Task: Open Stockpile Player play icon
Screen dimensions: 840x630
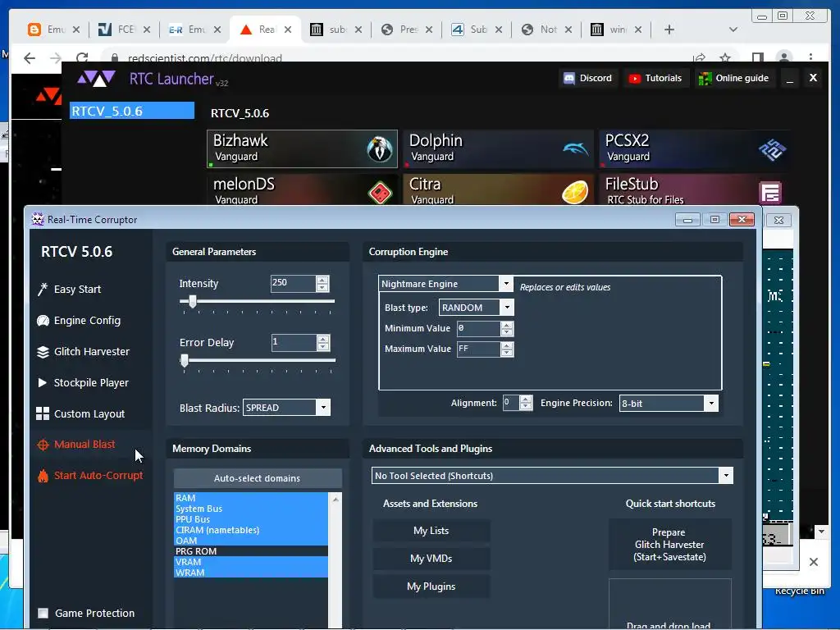Action: coord(43,382)
